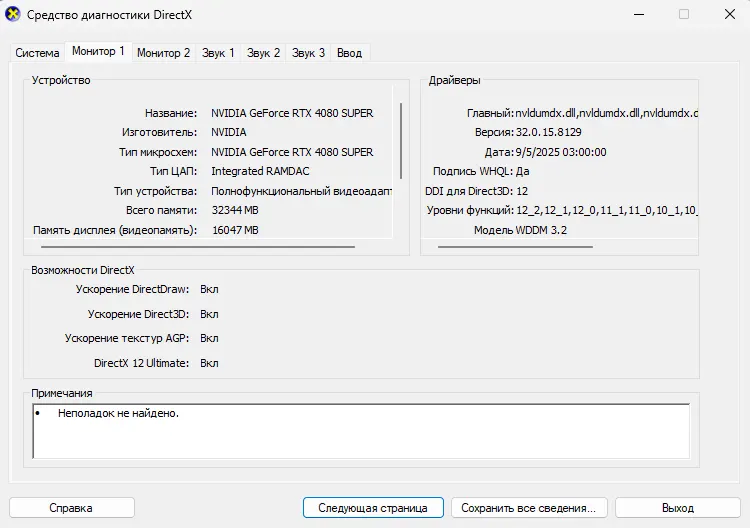This screenshot has width=750, height=528.
Task: Close the DirectX diagnostic tool window
Action: coord(728,15)
